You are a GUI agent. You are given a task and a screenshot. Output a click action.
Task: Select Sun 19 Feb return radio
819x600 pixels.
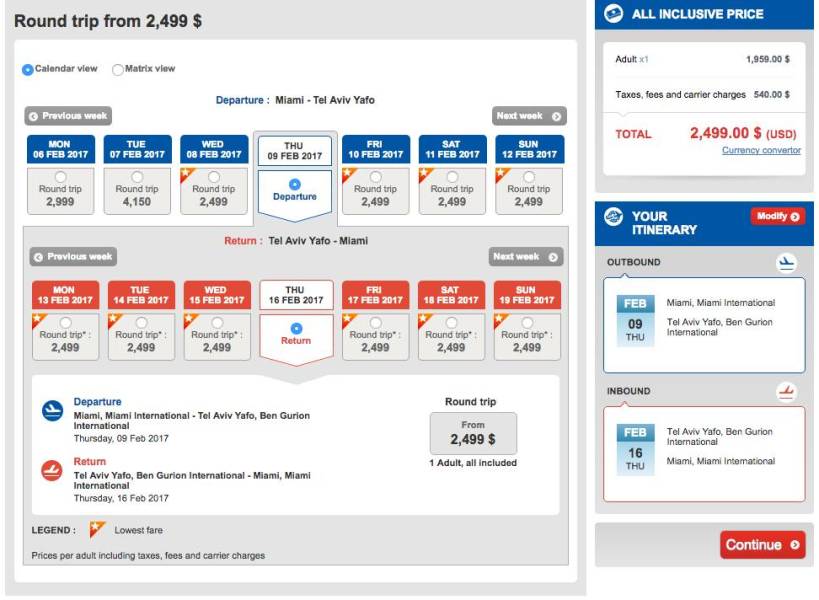(x=528, y=323)
